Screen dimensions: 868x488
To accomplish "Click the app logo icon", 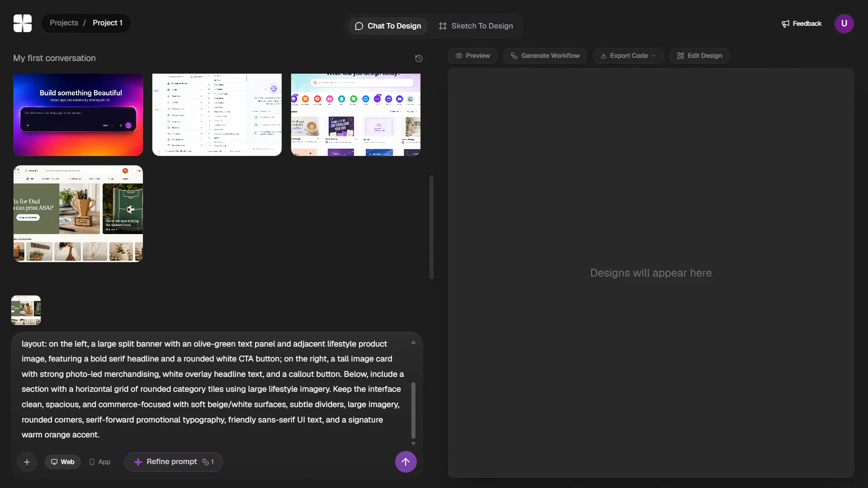I will (23, 23).
